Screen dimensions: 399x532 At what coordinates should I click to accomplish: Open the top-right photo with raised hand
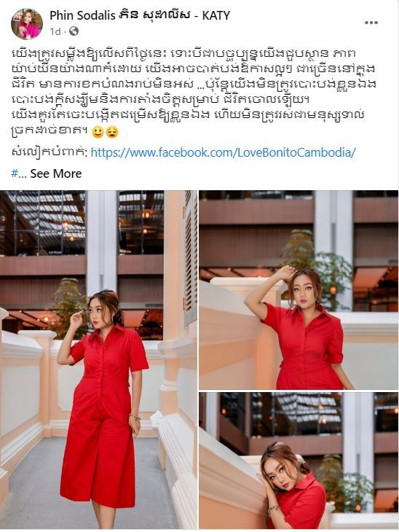point(299,290)
